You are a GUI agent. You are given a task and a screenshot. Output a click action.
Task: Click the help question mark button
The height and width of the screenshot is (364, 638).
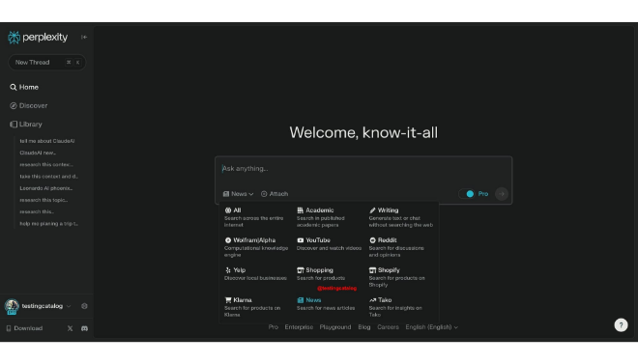[621, 325]
